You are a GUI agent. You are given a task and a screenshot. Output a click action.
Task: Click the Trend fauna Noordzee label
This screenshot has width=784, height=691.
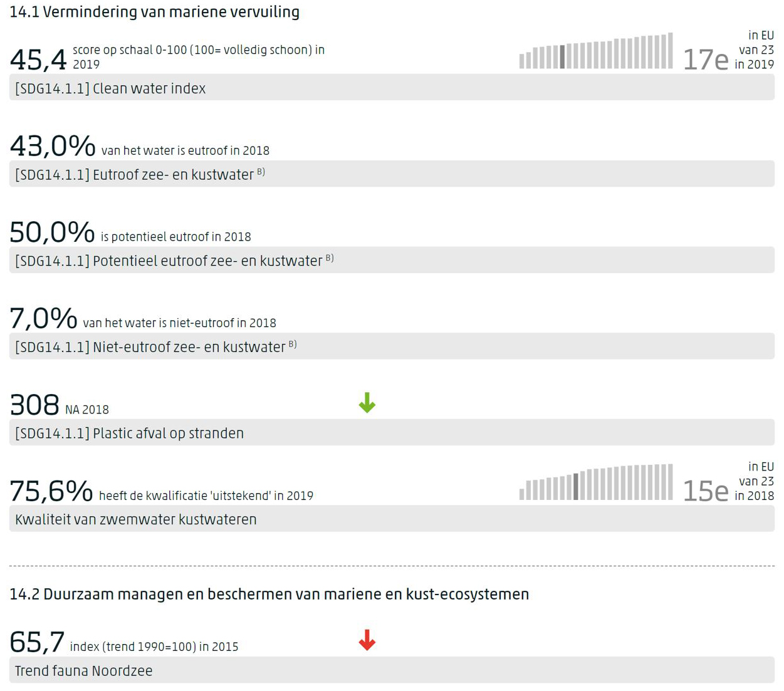pyautogui.click(x=84, y=671)
